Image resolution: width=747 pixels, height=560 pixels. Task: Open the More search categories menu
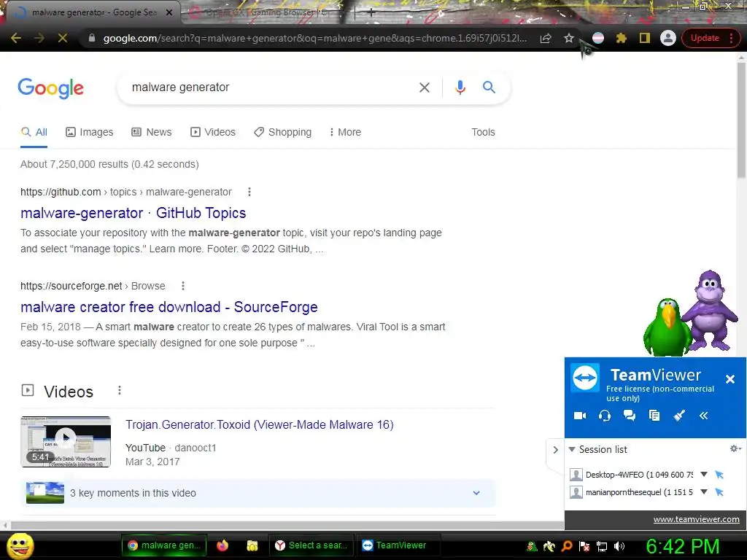coord(345,132)
